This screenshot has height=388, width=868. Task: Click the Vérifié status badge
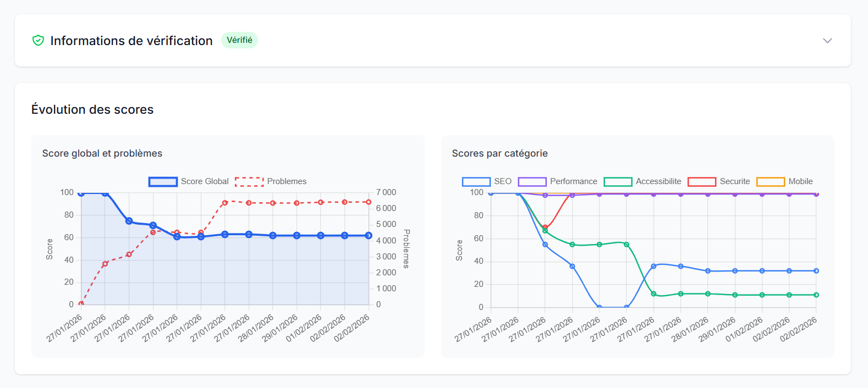[x=239, y=40]
